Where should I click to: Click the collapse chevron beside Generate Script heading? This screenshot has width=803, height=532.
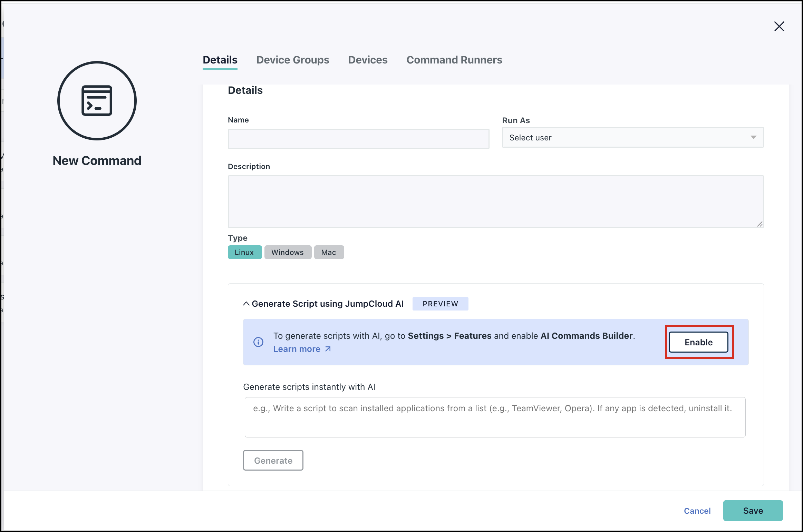pyautogui.click(x=246, y=304)
